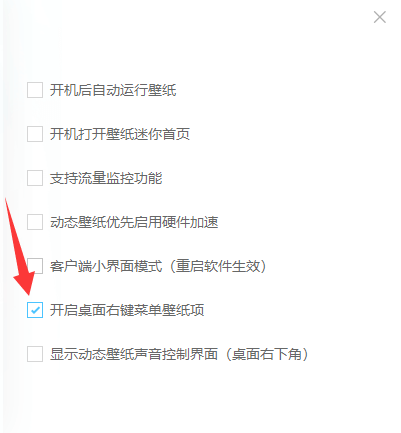Tick the 开机打开壁纸迷你首页 checkbox
Viewport: 401px width, 433px height.
pyautogui.click(x=35, y=134)
